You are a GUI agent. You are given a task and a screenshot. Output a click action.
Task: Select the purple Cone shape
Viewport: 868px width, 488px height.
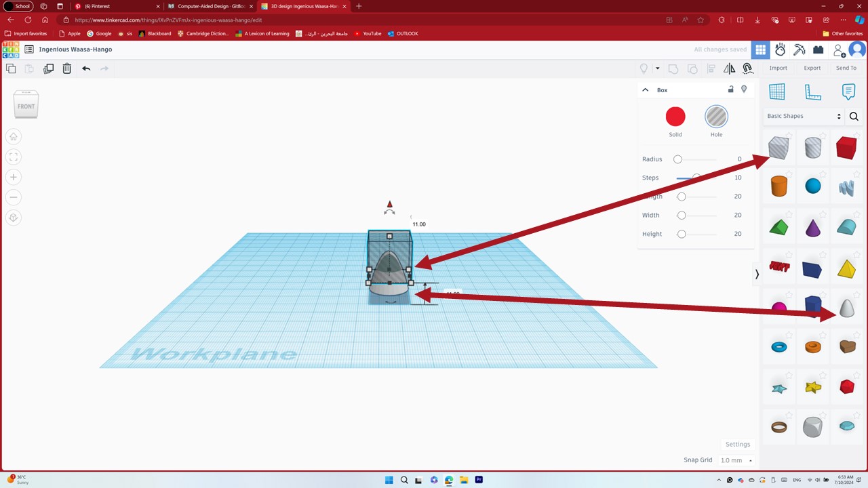[812, 228]
